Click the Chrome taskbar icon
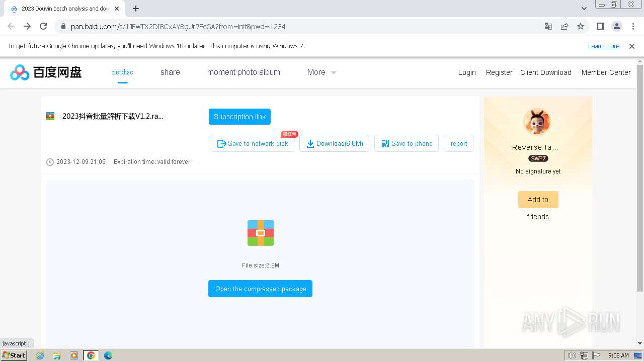The width and height of the screenshot is (644, 362). (x=91, y=355)
